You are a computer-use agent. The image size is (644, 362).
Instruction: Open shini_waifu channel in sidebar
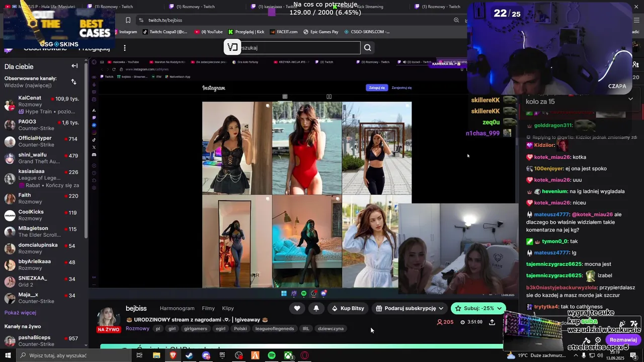[42, 158]
